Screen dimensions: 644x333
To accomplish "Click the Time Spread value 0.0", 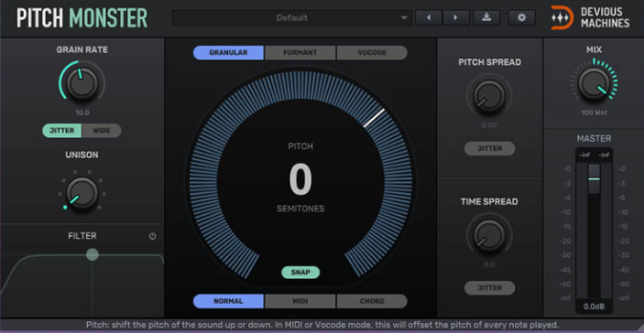I will [x=489, y=264].
